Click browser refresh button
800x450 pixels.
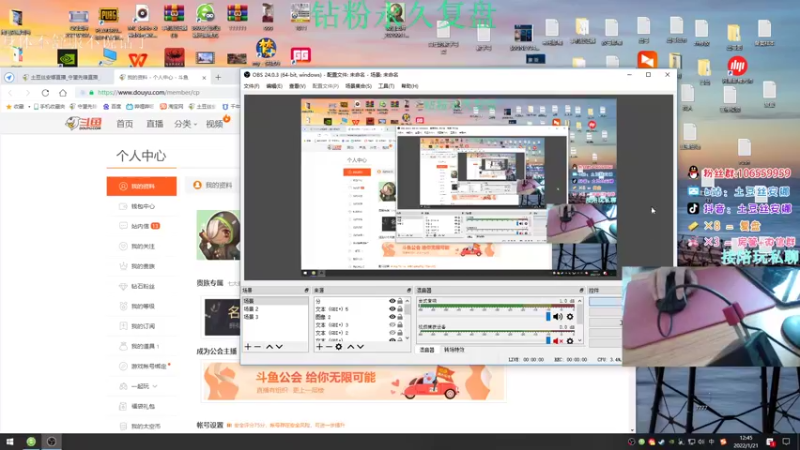click(45, 93)
